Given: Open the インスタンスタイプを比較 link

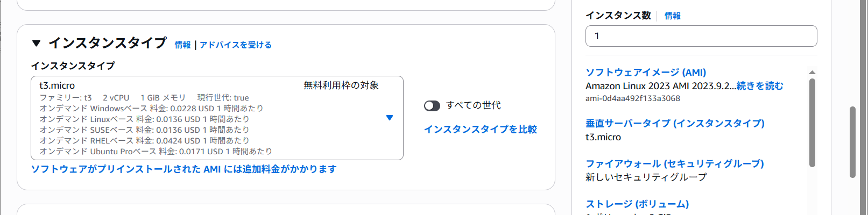Looking at the screenshot, I should [x=480, y=130].
